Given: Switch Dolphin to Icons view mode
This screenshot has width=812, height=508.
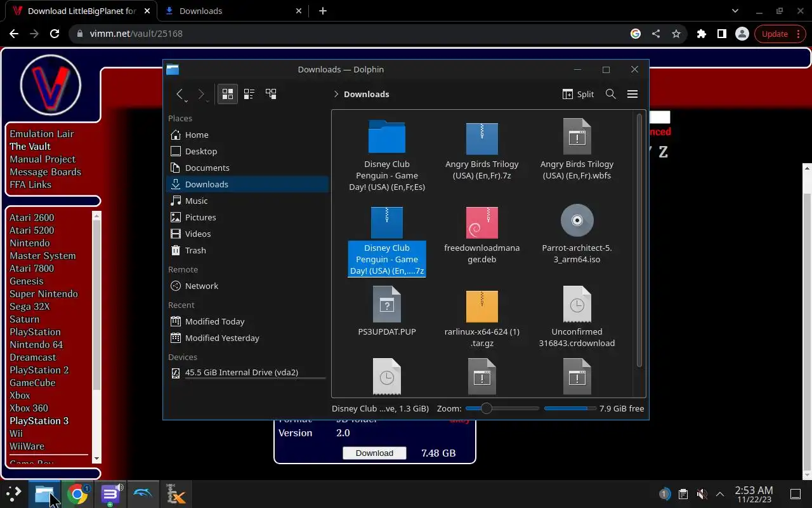Looking at the screenshot, I should coord(227,94).
